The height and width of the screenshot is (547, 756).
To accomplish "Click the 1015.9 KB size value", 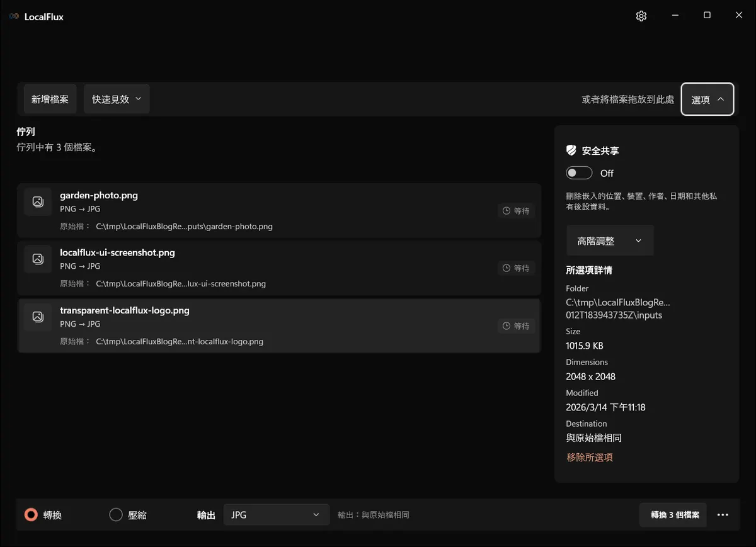I will tap(585, 346).
